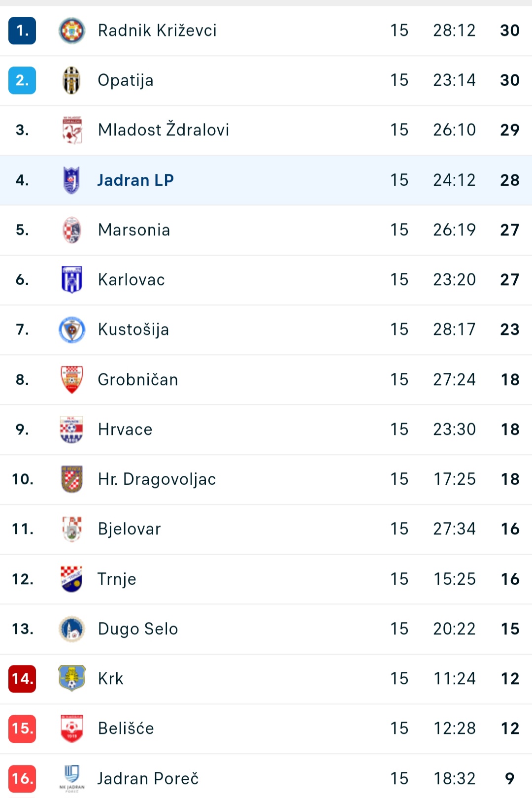Image resolution: width=532 pixels, height=798 pixels.
Task: Tap the blue position 1 badge
Action: (x=22, y=31)
